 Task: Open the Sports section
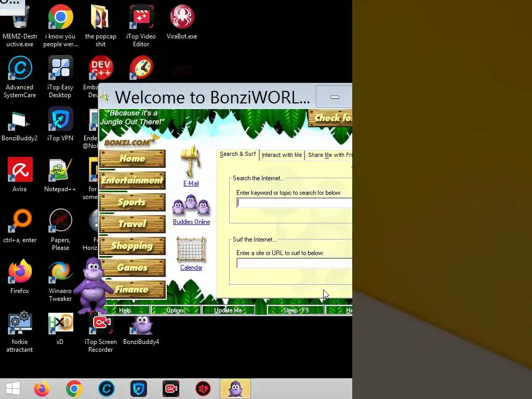pos(132,202)
